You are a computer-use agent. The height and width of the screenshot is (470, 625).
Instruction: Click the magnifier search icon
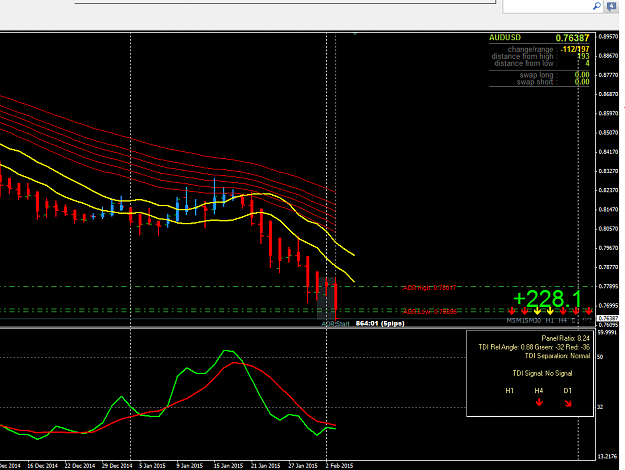point(597,6)
